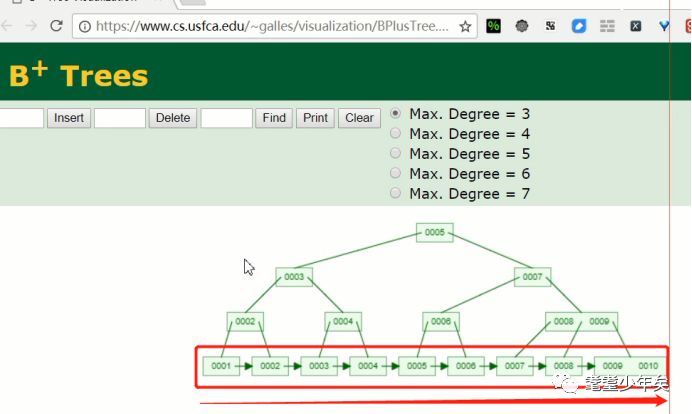This screenshot has height=414, width=692.
Task: Select Max. Degree = 3 radio button
Action: click(395, 113)
